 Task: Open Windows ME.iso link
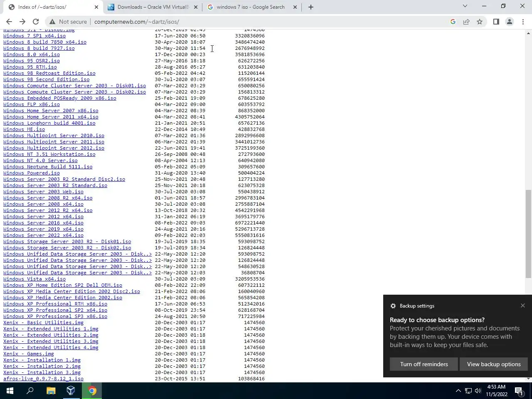24,129
